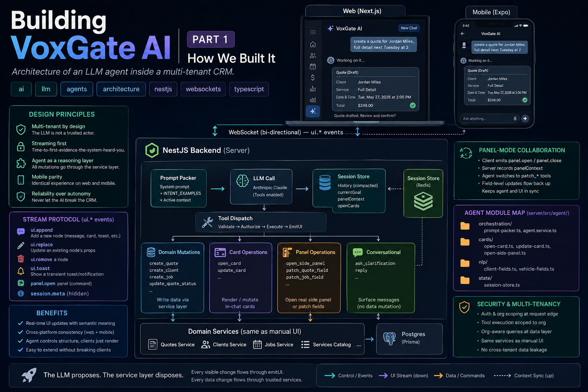
Task: Click the Web (Next.js) tab label
Action: pos(362,11)
